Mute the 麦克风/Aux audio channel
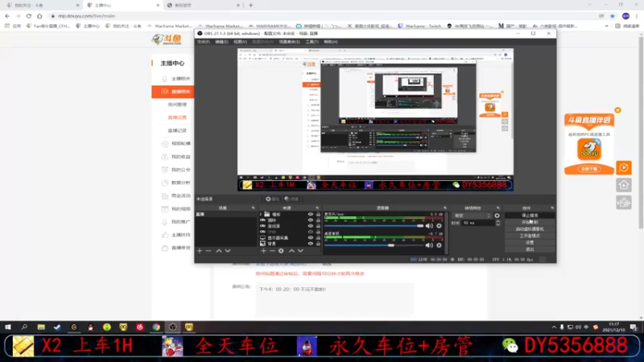The image size is (644, 362). (x=429, y=226)
